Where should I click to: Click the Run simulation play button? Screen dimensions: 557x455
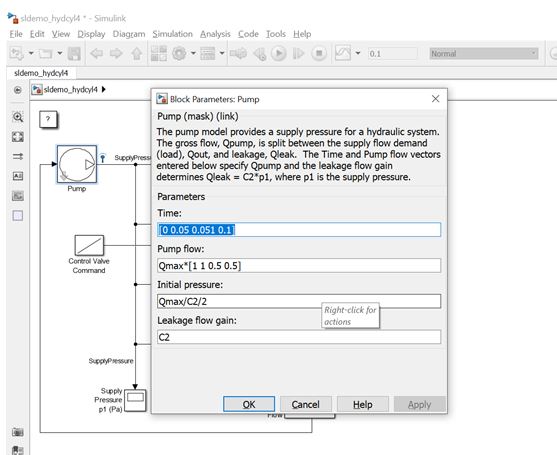pyautogui.click(x=279, y=54)
